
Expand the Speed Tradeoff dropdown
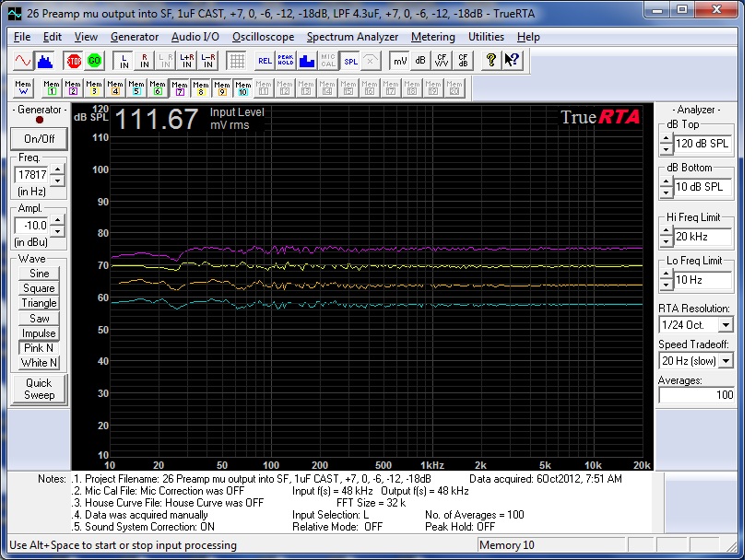click(726, 361)
